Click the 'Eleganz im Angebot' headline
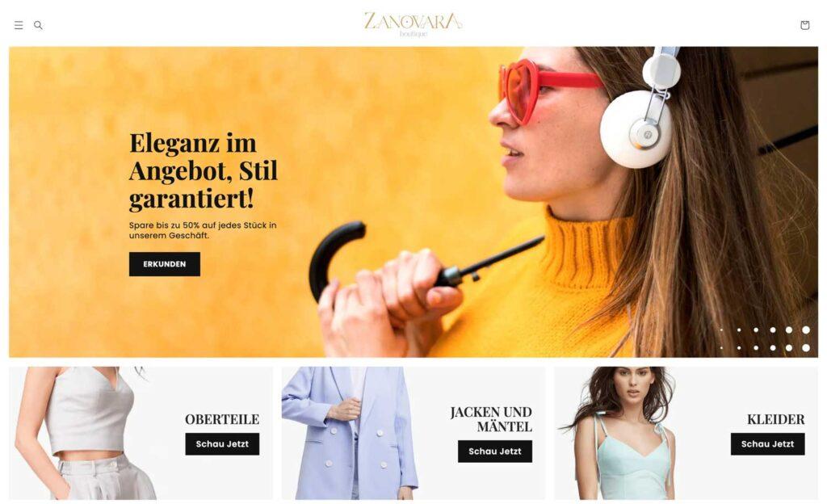827x504 pixels. (203, 171)
